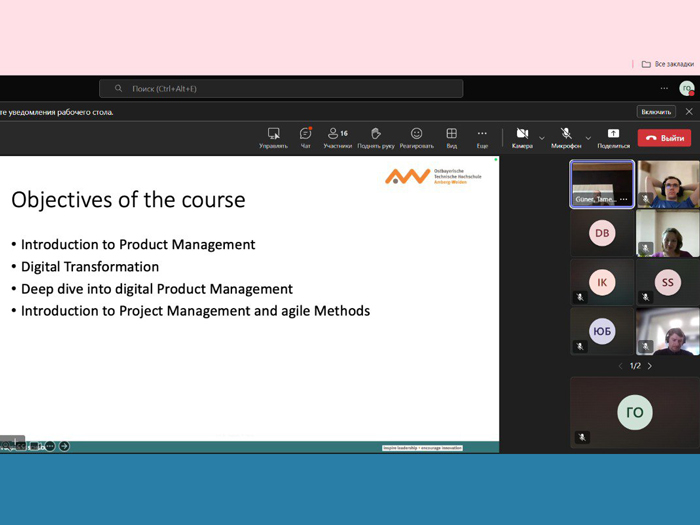Go to previous participants page
The width and height of the screenshot is (700, 525).
click(x=620, y=366)
